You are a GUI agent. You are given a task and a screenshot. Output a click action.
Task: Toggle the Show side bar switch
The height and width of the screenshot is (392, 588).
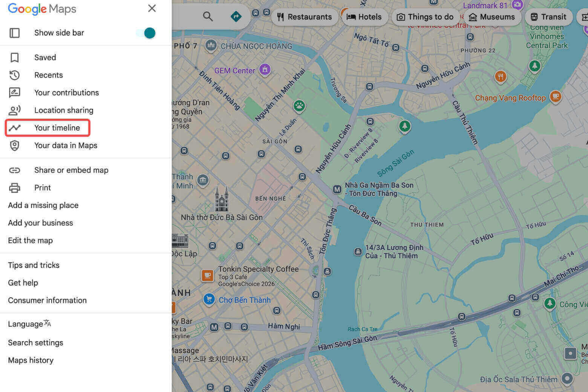pyautogui.click(x=146, y=33)
